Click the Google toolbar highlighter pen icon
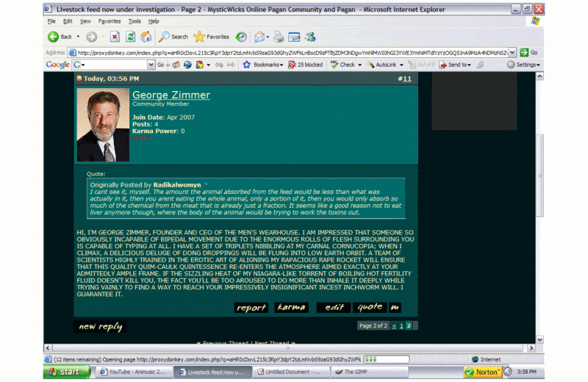588x382 pixels. [x=480, y=65]
